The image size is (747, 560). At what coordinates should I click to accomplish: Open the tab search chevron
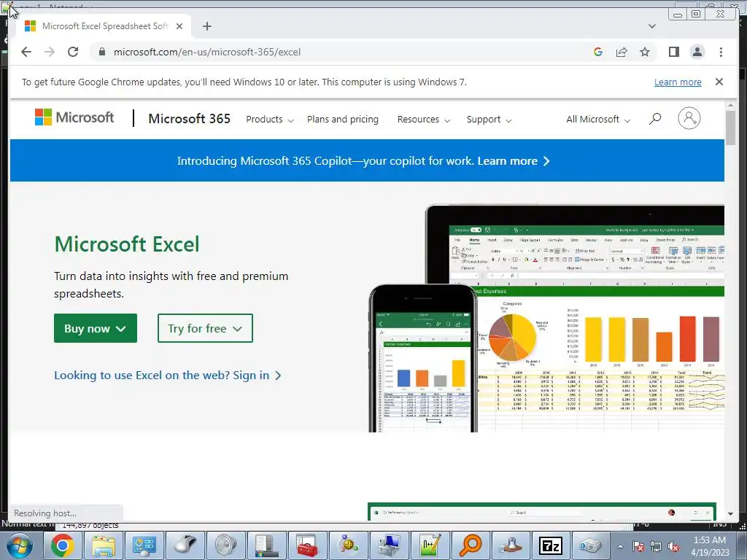[652, 26]
